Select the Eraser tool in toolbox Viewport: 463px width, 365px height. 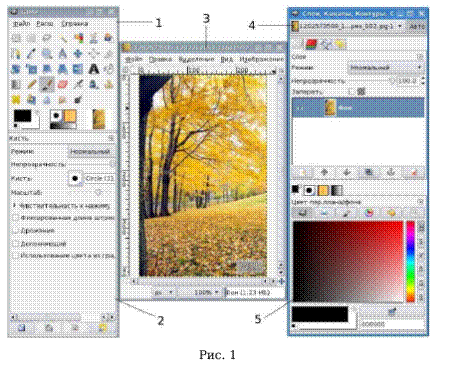(63, 84)
